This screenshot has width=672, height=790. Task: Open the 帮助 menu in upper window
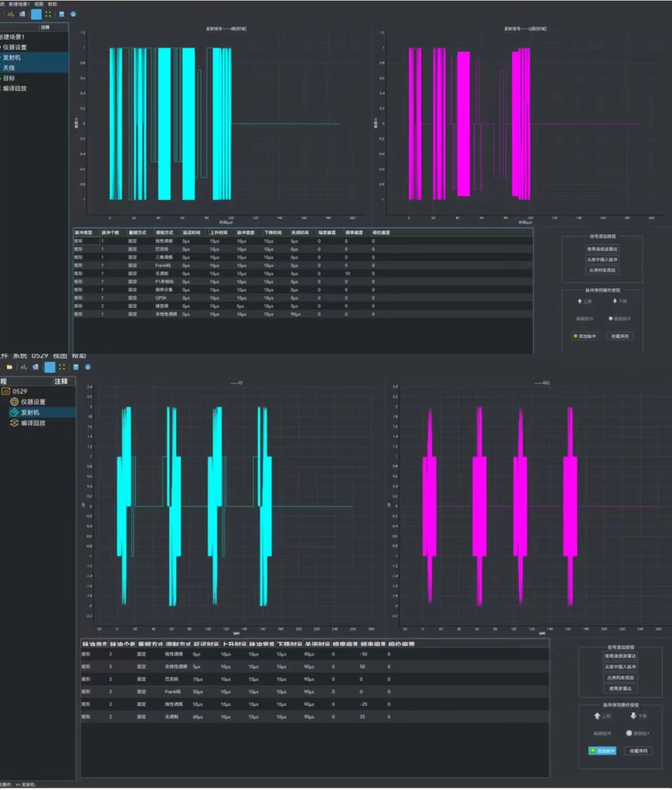52,4
